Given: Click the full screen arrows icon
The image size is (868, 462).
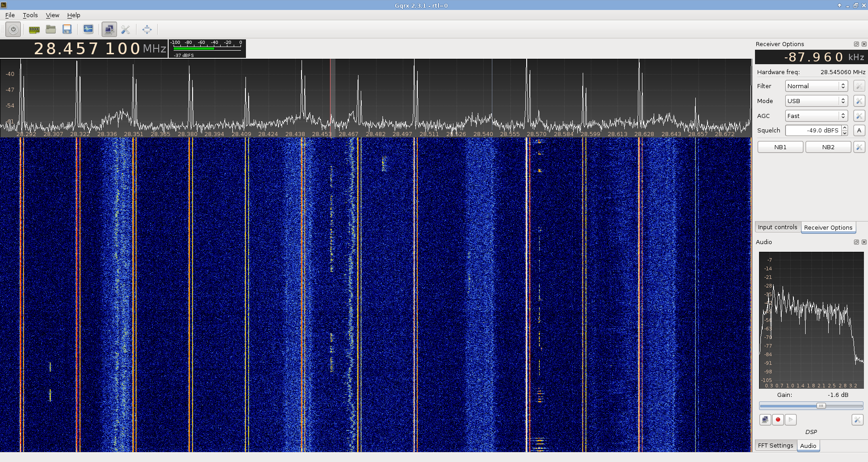Looking at the screenshot, I should click(x=147, y=29).
